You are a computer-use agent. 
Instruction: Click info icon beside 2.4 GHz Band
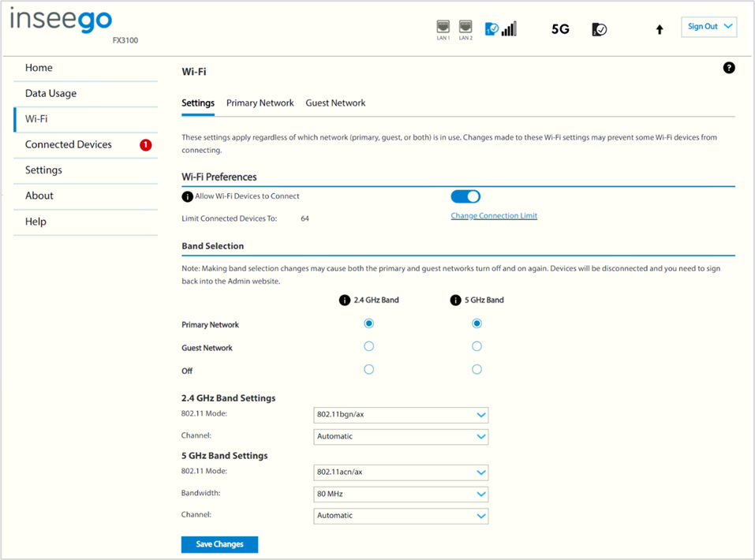[345, 301]
